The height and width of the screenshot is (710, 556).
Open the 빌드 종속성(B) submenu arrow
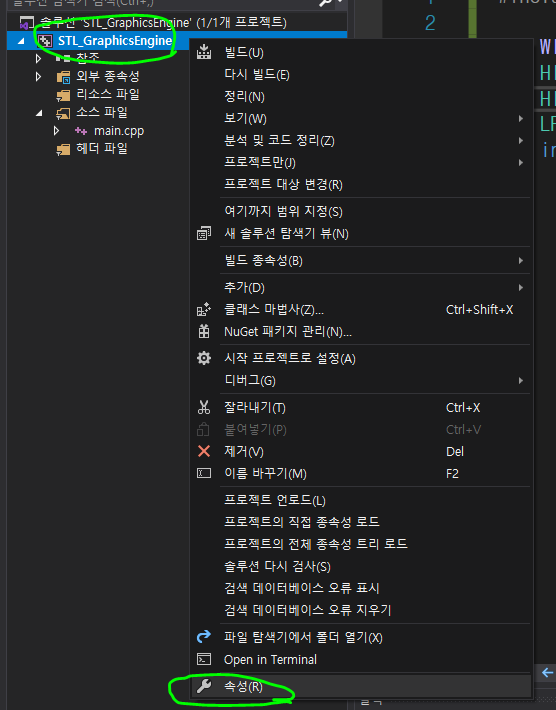(521, 261)
